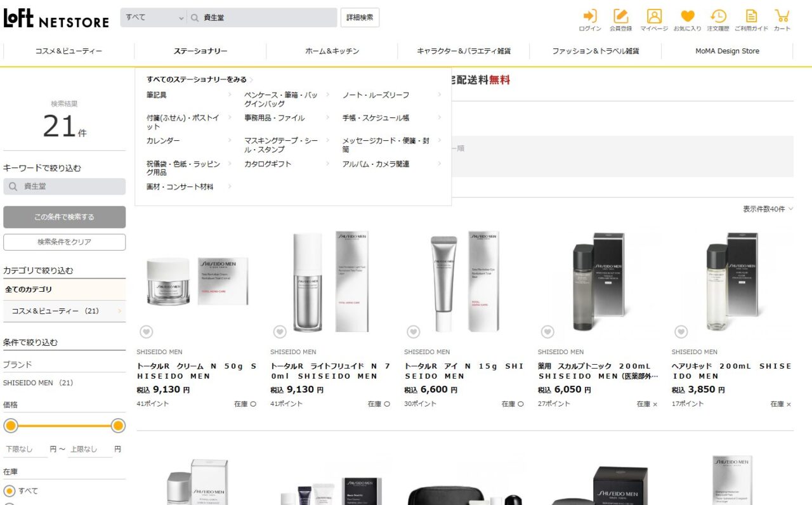Open ペンケース・筆箱・バッグインバッグ entry
The width and height of the screenshot is (812, 505).
click(x=281, y=99)
